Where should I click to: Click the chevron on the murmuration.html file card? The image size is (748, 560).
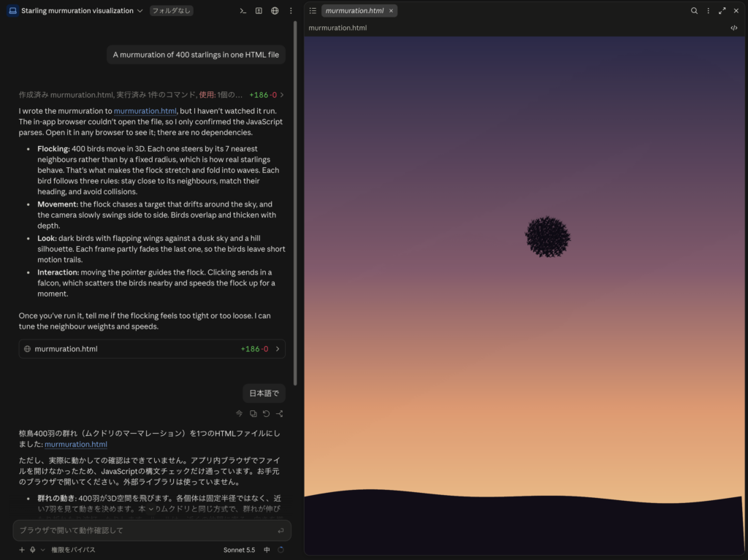[278, 349]
